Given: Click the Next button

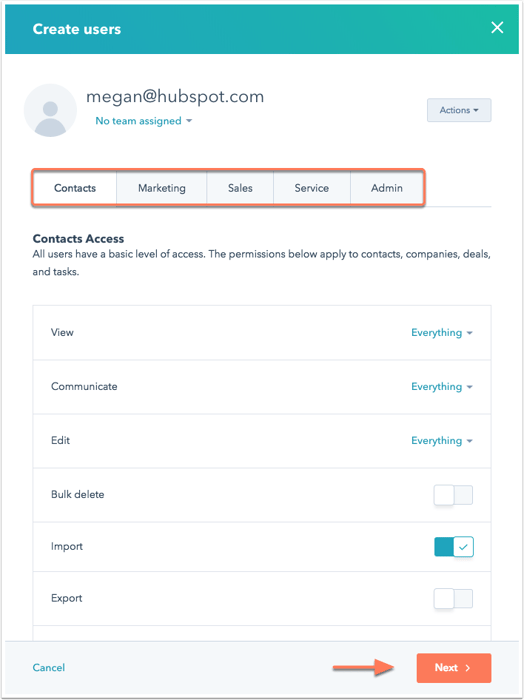Looking at the screenshot, I should coord(453,668).
